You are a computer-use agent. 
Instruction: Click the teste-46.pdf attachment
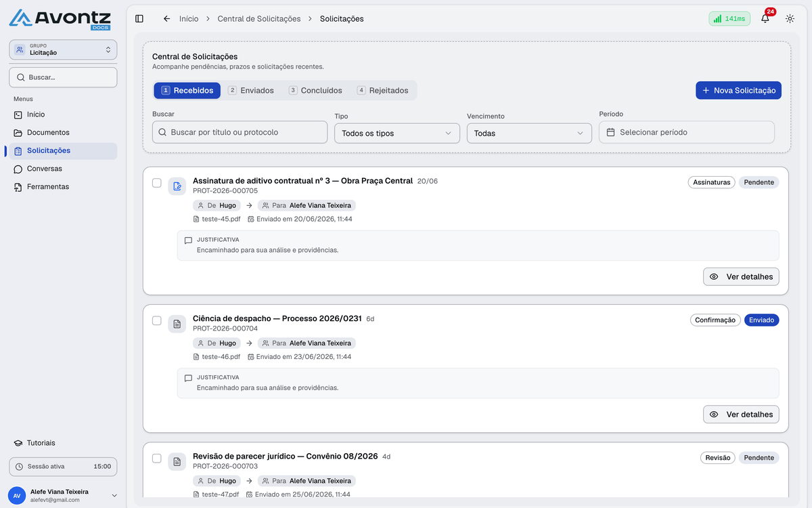(217, 356)
